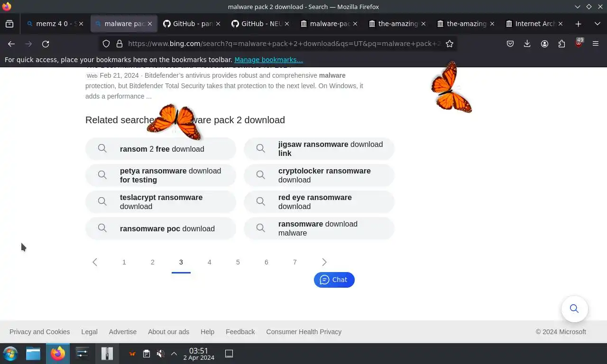This screenshot has width=607, height=364.
Task: Open tracking protection shield icon
Action: coord(106,44)
